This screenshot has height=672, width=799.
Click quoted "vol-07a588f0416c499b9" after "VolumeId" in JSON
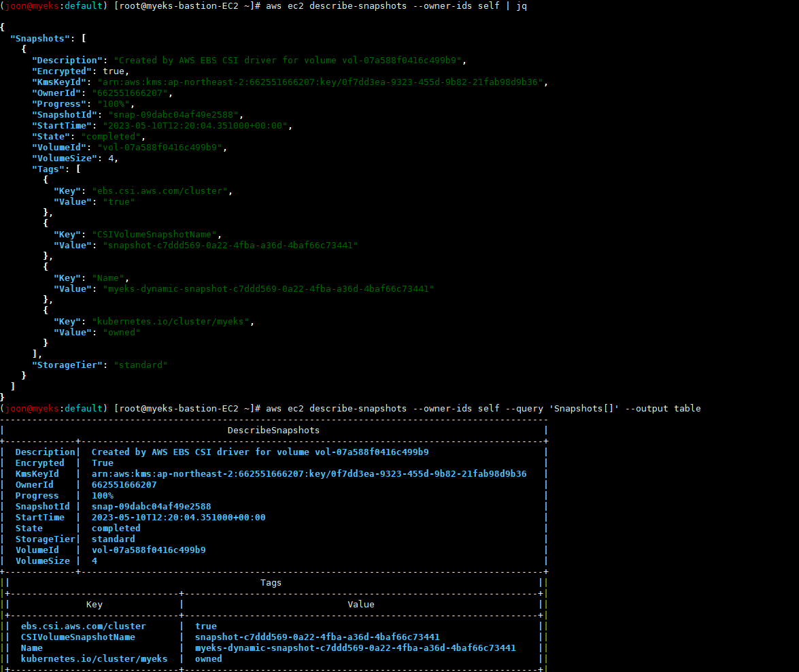click(160, 148)
